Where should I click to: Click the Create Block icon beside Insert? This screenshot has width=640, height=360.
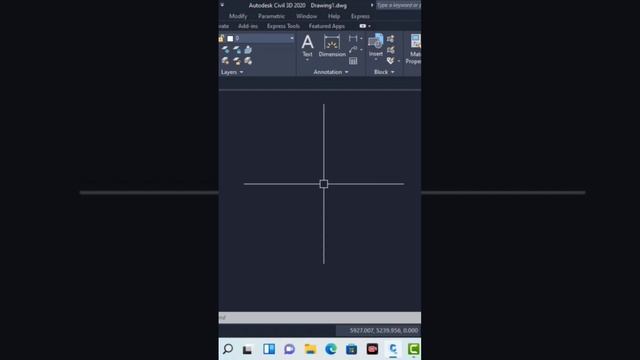[x=391, y=39]
